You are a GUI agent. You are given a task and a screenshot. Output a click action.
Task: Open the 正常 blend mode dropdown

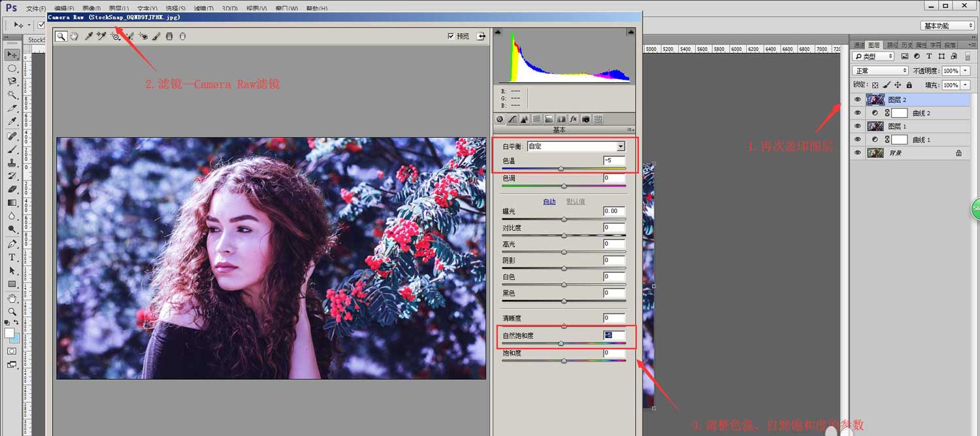[880, 71]
